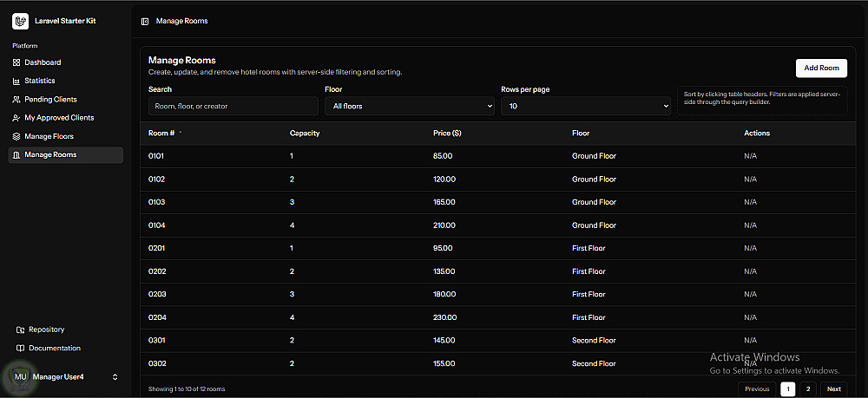Click the Laravel Starter Kit logo icon
The width and height of the screenshot is (868, 398).
tap(21, 21)
